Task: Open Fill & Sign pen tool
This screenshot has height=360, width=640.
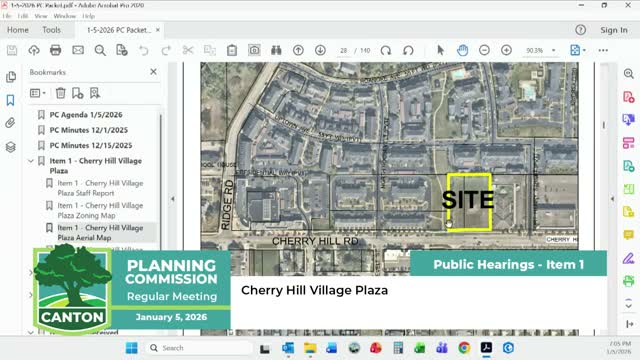Action: [628, 258]
